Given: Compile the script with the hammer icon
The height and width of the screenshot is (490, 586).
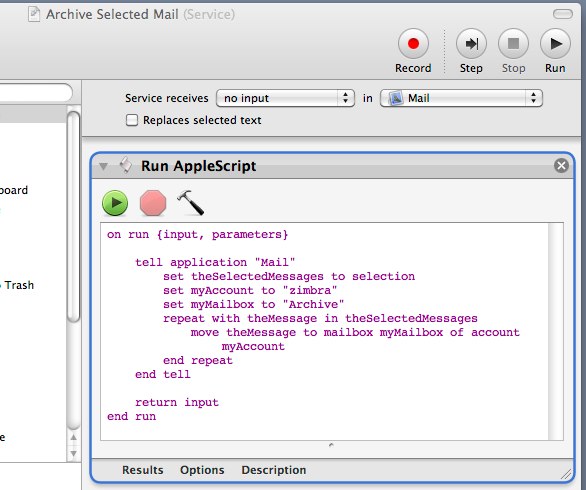Looking at the screenshot, I should 191,203.
